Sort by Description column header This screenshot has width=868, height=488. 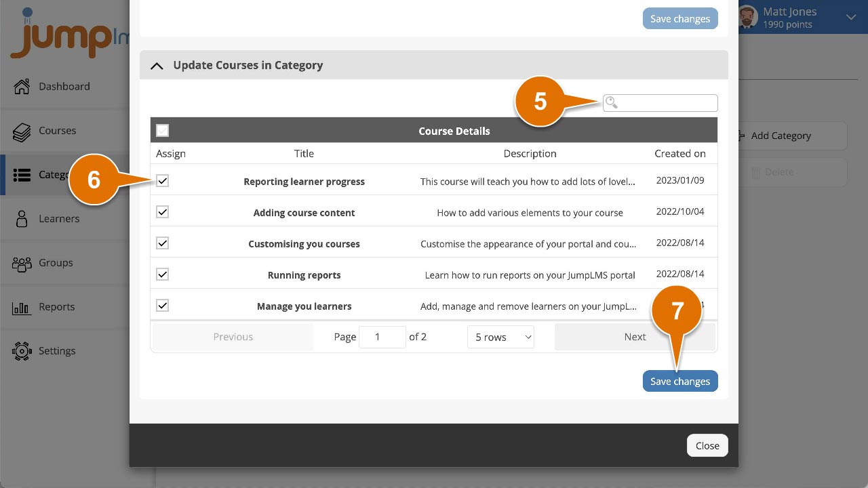coord(530,154)
